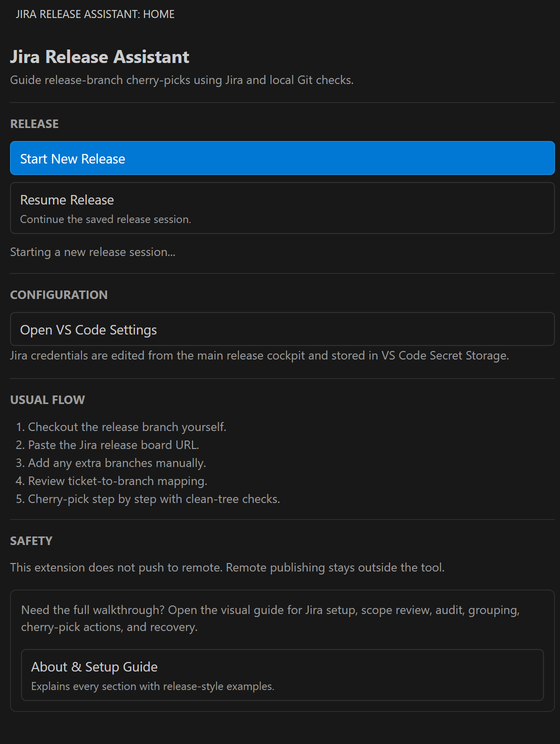560x744 pixels.
Task: Click 'Guide release-branch cherry-picks' subtitle text
Action: tap(181, 80)
